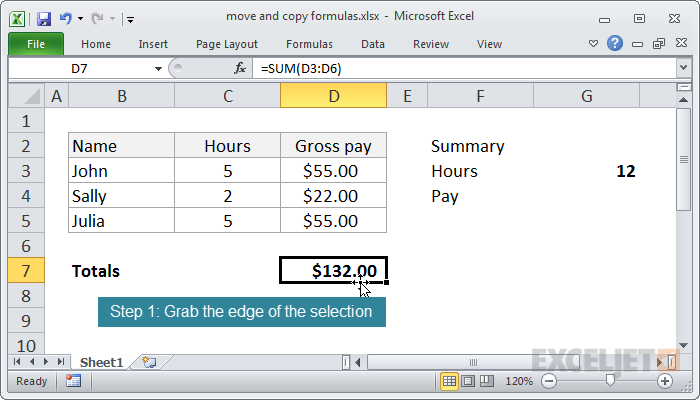Go to last sheet navigation arrow
This screenshot has width=700, height=400.
[61, 362]
